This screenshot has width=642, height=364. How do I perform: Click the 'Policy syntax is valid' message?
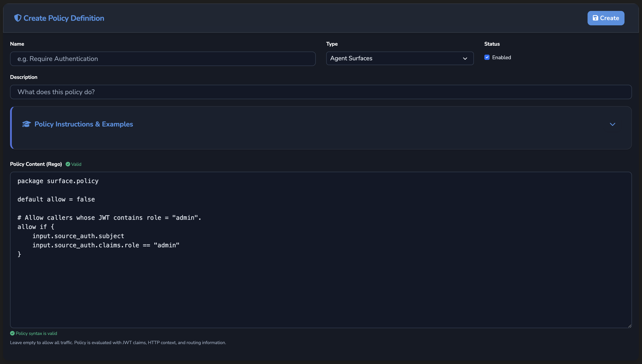click(x=36, y=333)
